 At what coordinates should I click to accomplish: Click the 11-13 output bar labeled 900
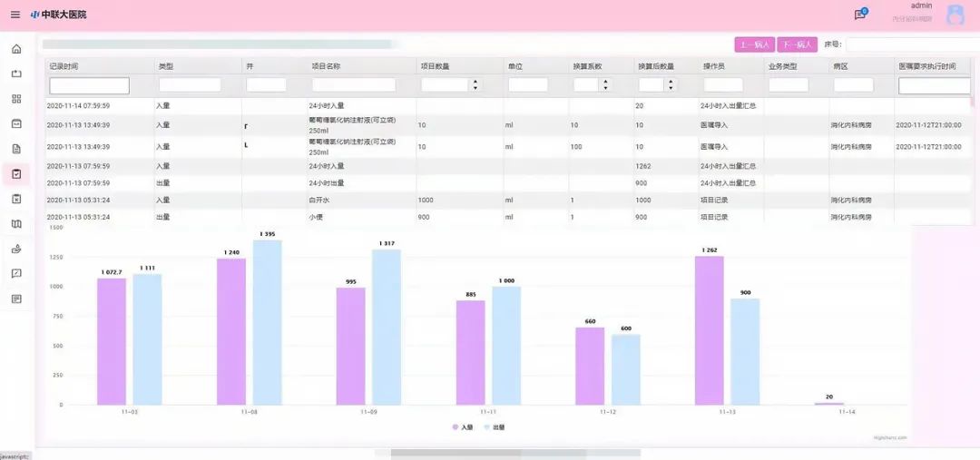745,351
